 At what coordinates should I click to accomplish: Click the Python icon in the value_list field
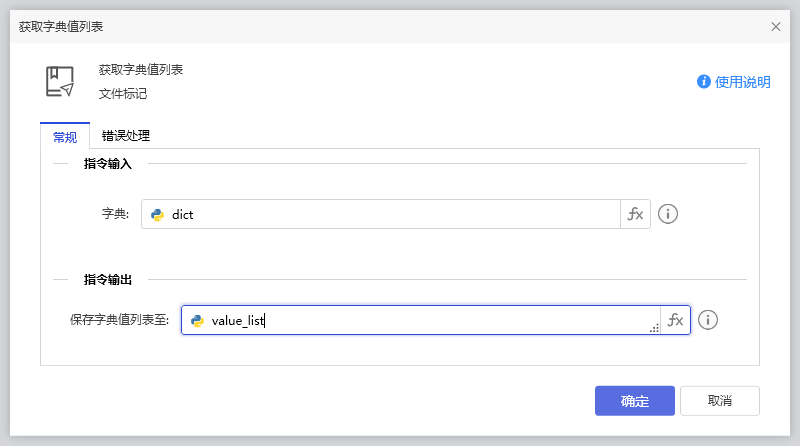pos(197,320)
